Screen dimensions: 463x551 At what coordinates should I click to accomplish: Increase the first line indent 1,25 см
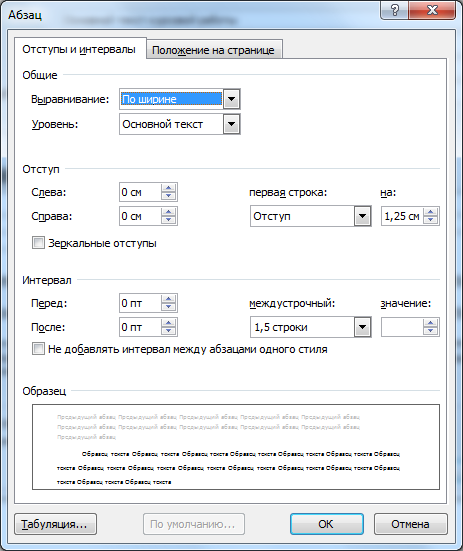click(431, 212)
